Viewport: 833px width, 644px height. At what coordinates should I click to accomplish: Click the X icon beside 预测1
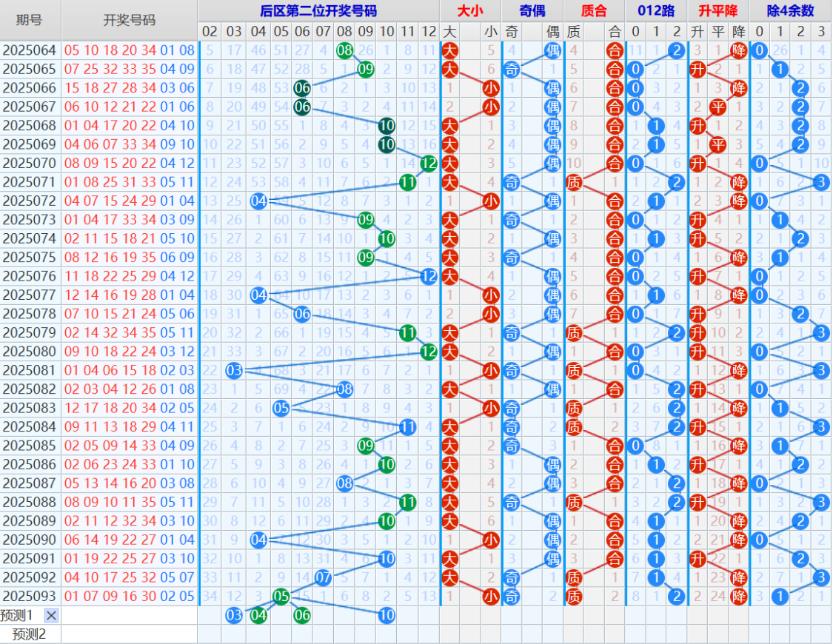pyautogui.click(x=51, y=615)
